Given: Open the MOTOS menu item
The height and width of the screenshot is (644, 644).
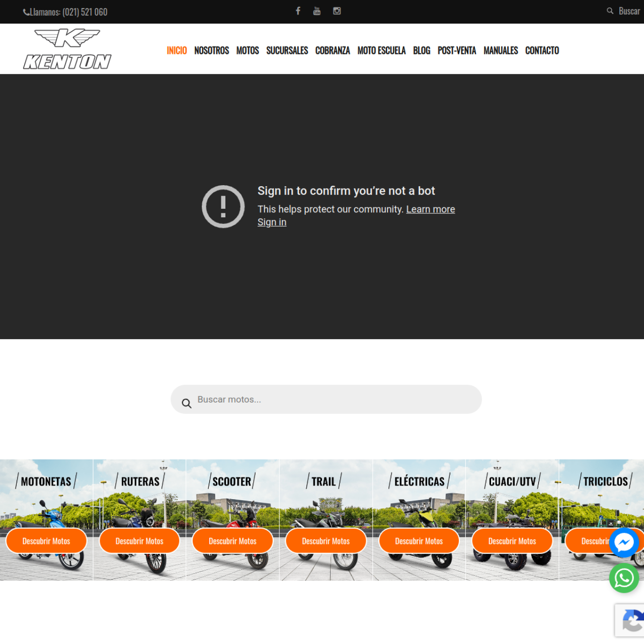Looking at the screenshot, I should click(x=248, y=50).
